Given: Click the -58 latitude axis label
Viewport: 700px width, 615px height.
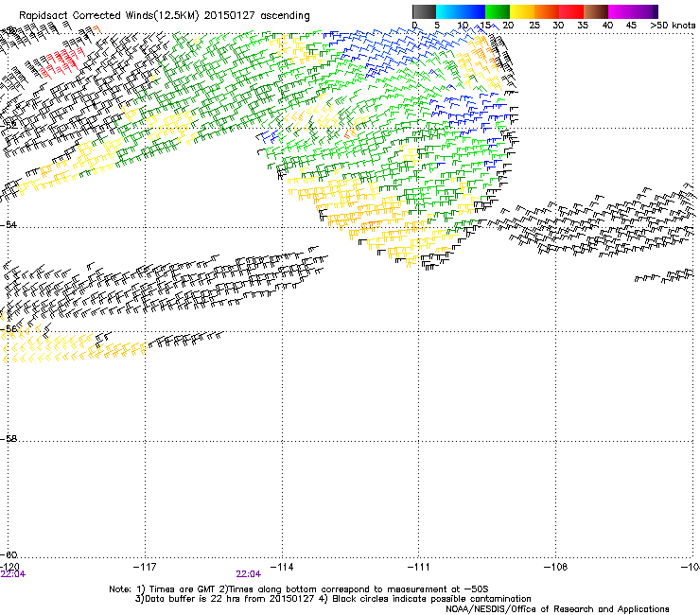Looking at the screenshot, I should click(x=9, y=439).
